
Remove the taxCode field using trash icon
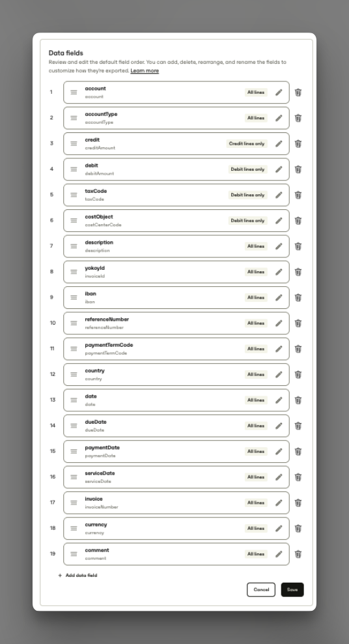298,195
